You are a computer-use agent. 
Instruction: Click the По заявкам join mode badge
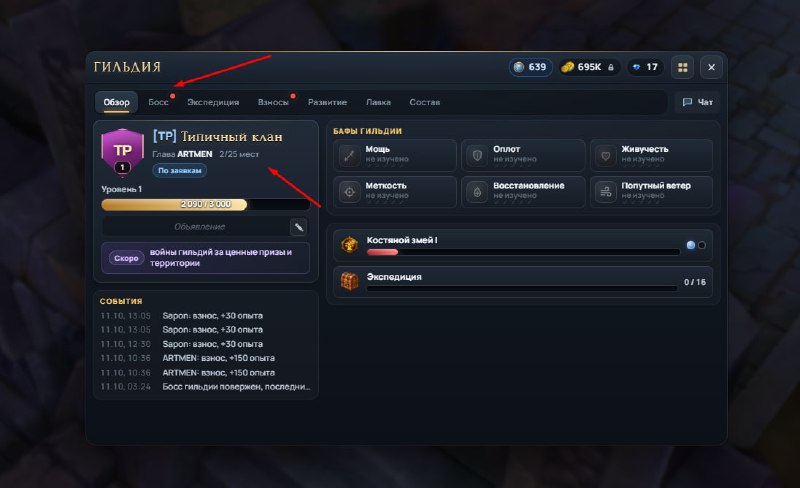[x=180, y=170]
